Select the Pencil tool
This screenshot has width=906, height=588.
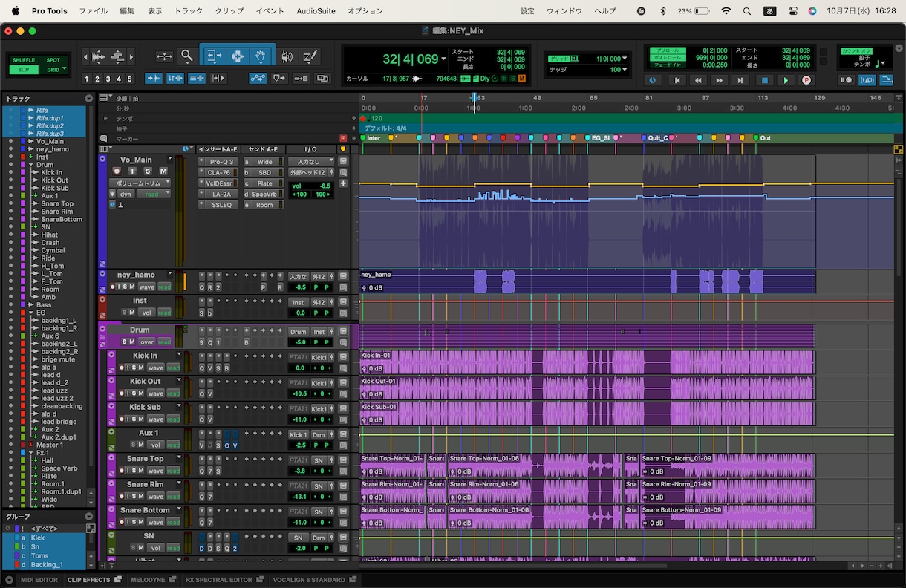tap(310, 56)
